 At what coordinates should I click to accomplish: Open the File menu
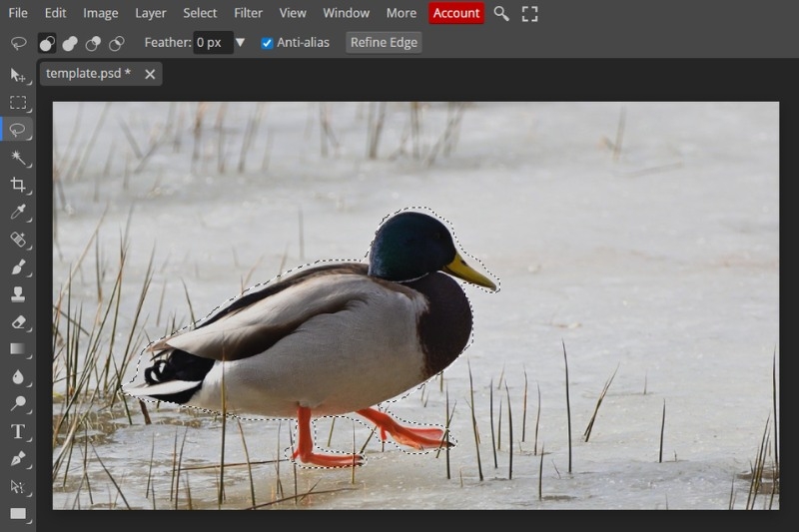point(18,13)
